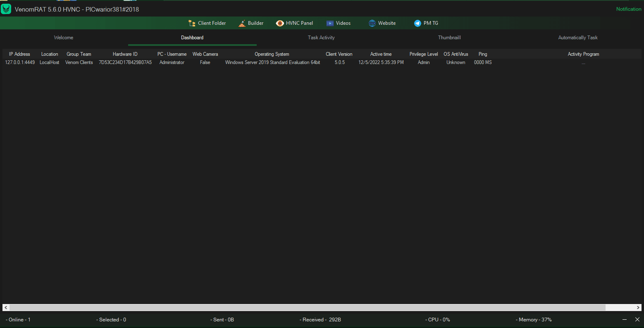This screenshot has height=328, width=644.
Task: Click the Sent - 0B status entry
Action: click(222, 320)
